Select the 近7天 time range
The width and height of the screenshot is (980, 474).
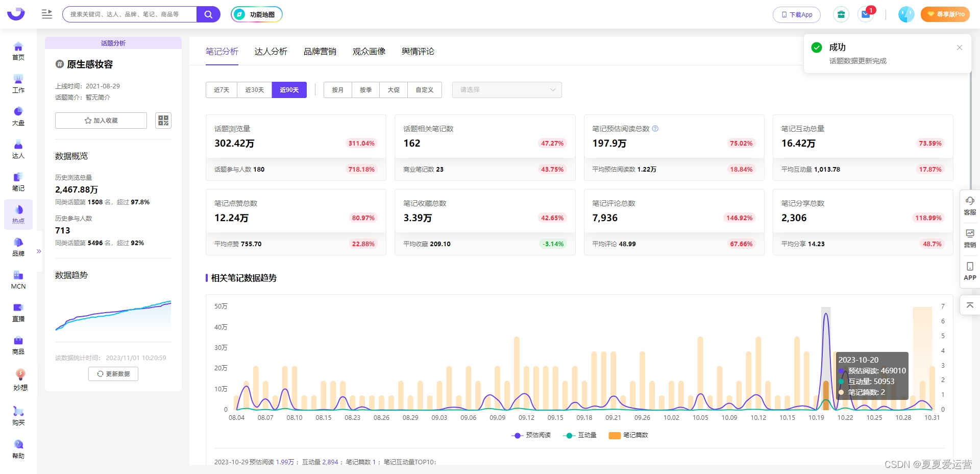point(222,90)
